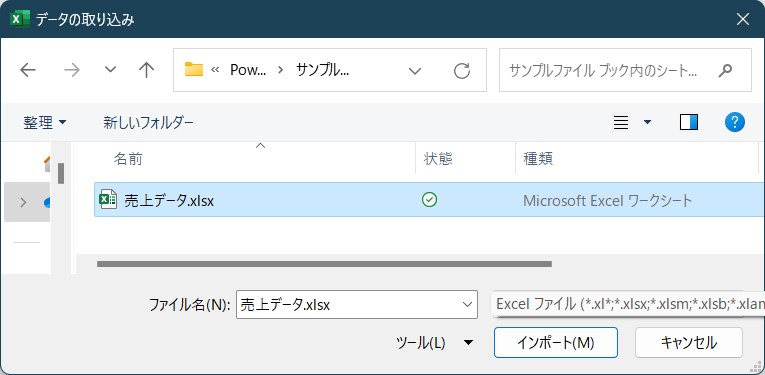This screenshot has width=765, height=375.
Task: Click the dialog resize grip corner
Action: 757,367
